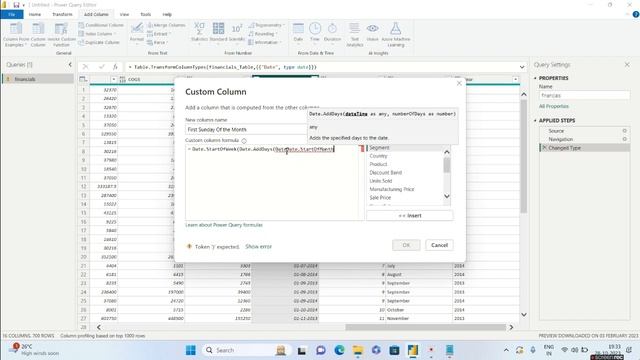Select Sale Price in available columns
Screen dimensions: 640x360
tap(380, 198)
